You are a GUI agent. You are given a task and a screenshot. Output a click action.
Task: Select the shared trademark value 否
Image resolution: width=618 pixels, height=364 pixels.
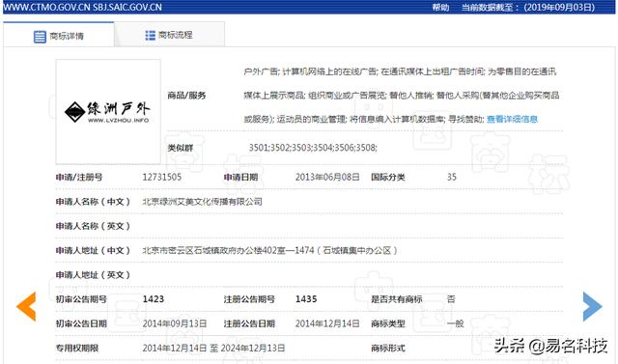pyautogui.click(x=451, y=299)
